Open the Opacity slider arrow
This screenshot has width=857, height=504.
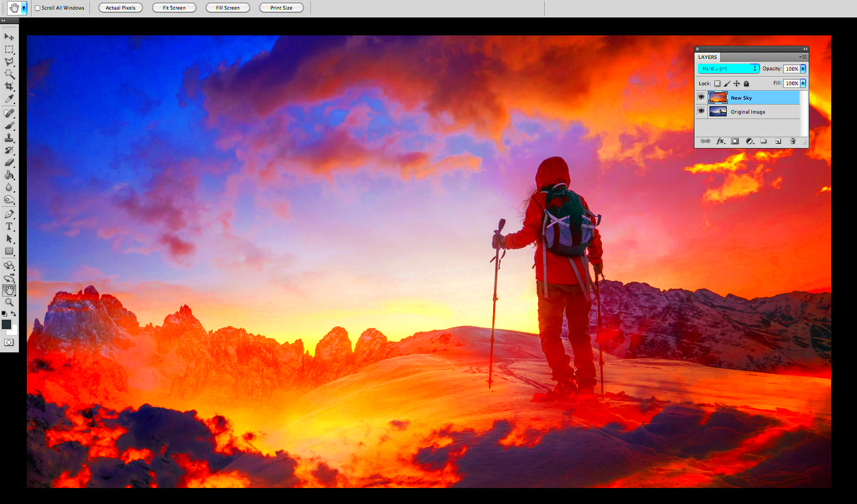pyautogui.click(x=803, y=69)
